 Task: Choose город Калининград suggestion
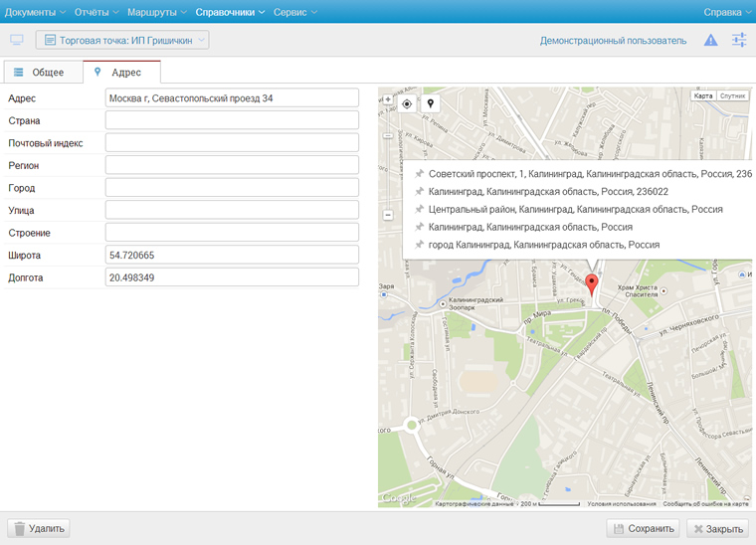click(537, 245)
